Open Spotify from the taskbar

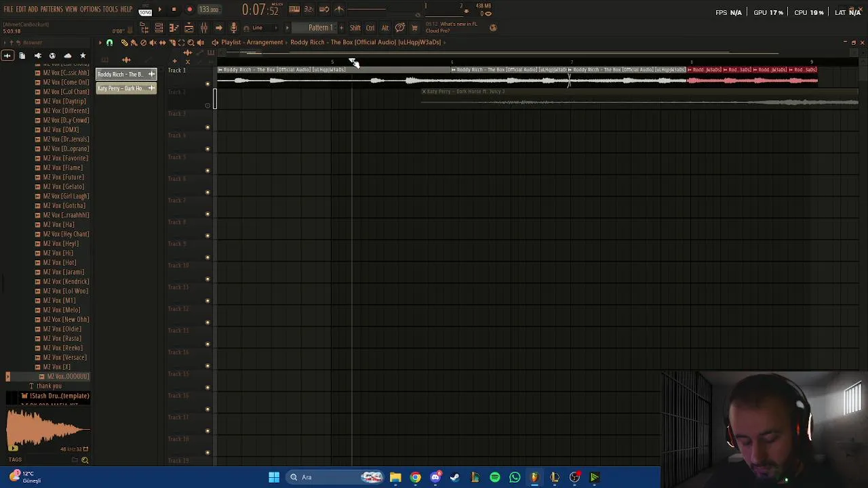(495, 477)
